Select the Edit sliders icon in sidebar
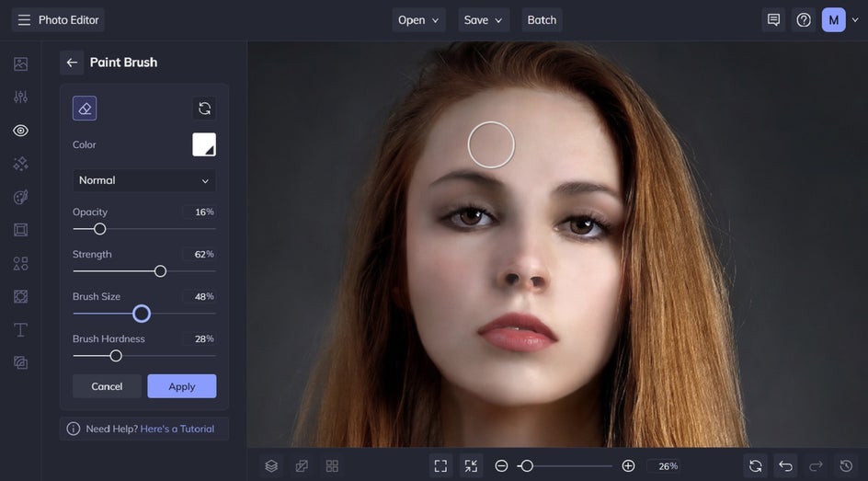The height and width of the screenshot is (481, 868). pyautogui.click(x=20, y=97)
